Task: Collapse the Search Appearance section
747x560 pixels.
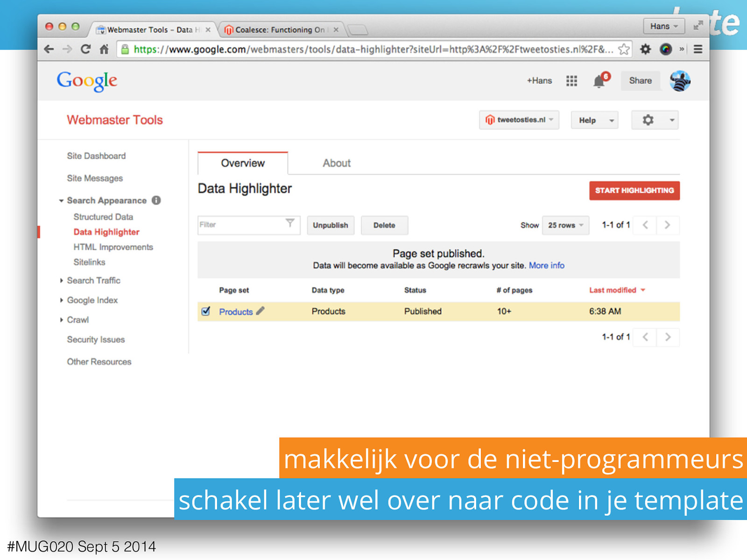Action: tap(61, 201)
